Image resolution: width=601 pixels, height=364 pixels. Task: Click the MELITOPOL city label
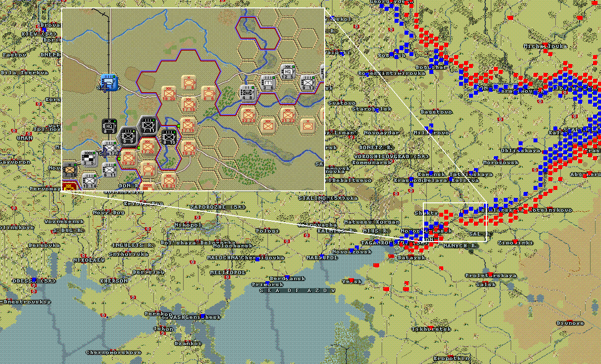point(228,272)
